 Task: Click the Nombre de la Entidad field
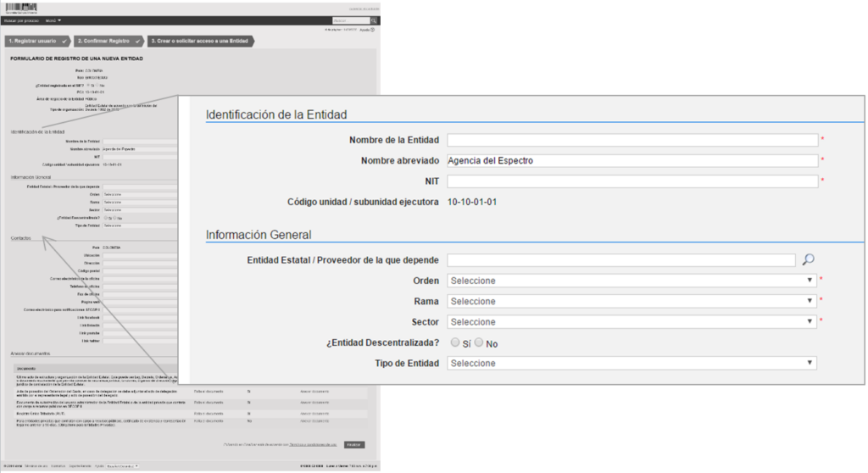pyautogui.click(x=632, y=140)
